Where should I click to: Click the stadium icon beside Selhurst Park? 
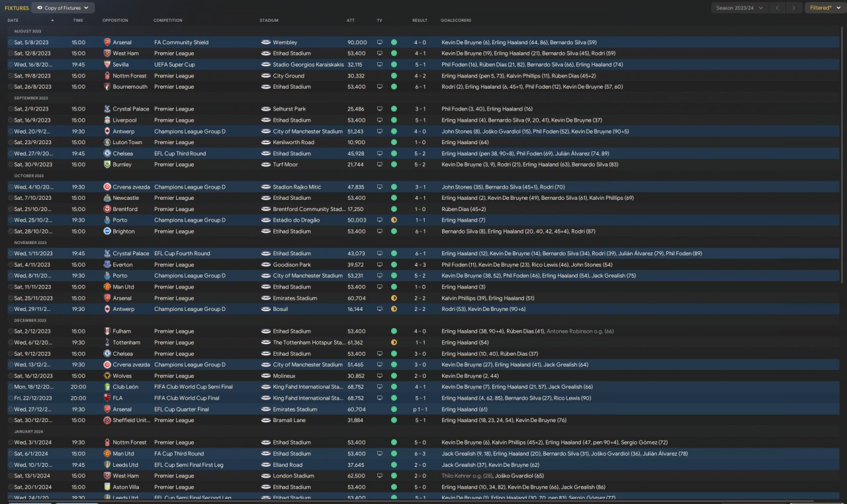(x=266, y=109)
